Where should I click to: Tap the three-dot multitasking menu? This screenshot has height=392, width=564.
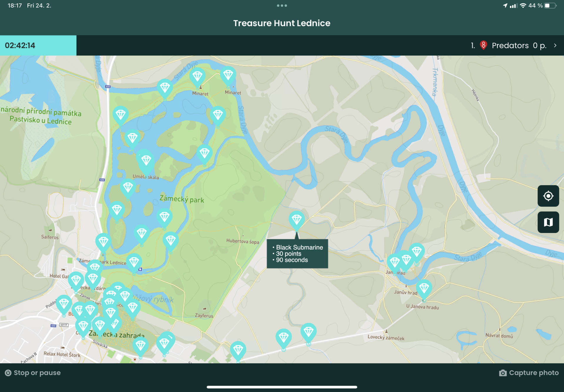pos(282,6)
